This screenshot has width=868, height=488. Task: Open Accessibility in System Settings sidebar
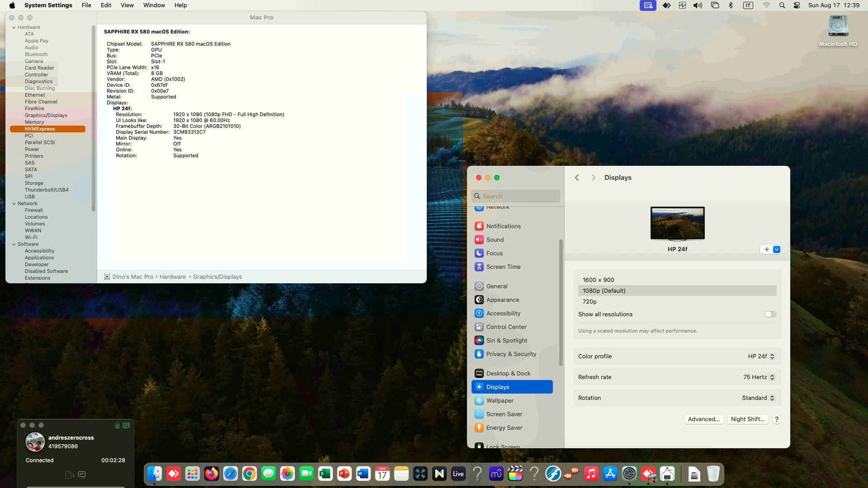pos(512,313)
